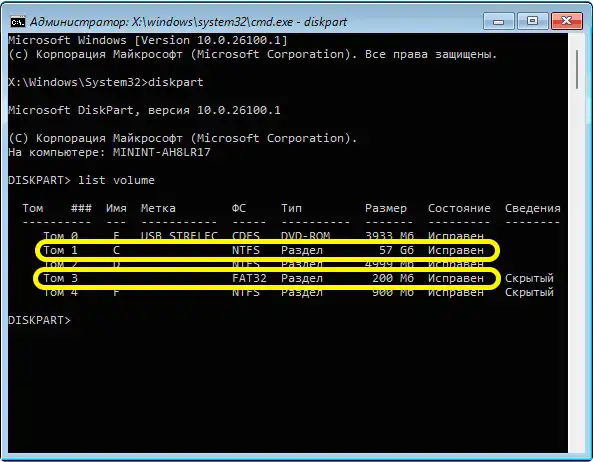Click the 'Microsoft Windows [Version 10.0.26100.1]' line

[148, 40]
